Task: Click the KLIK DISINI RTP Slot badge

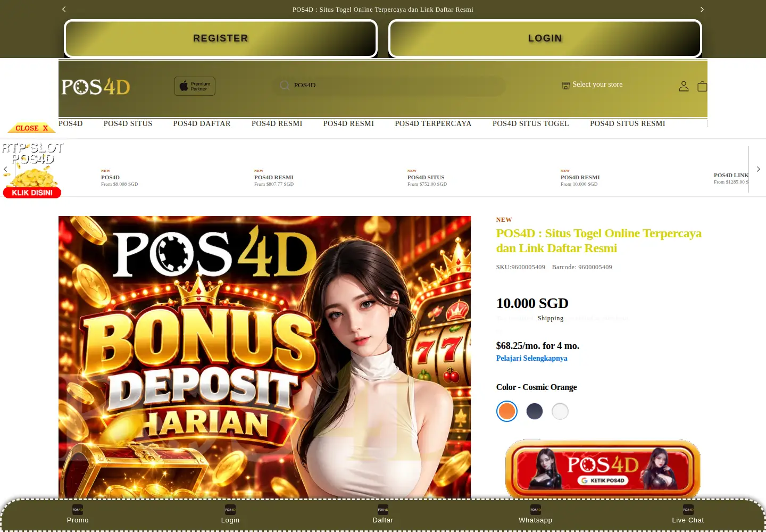Action: click(x=32, y=193)
